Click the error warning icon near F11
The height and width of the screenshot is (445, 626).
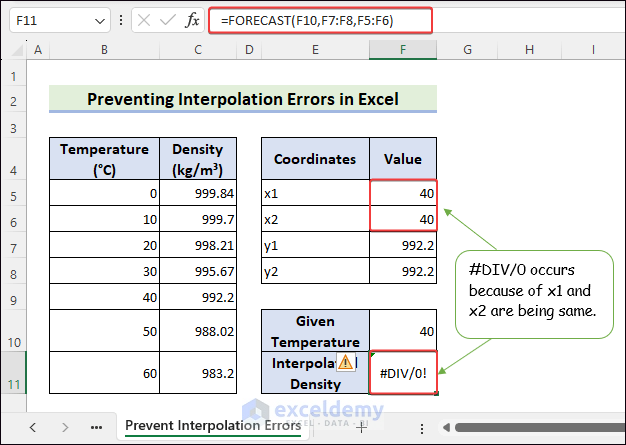point(345,362)
